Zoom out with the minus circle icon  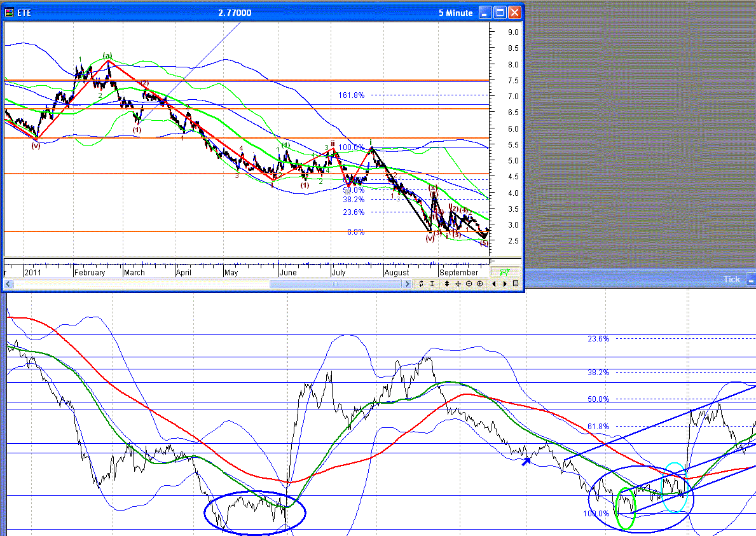point(469,284)
